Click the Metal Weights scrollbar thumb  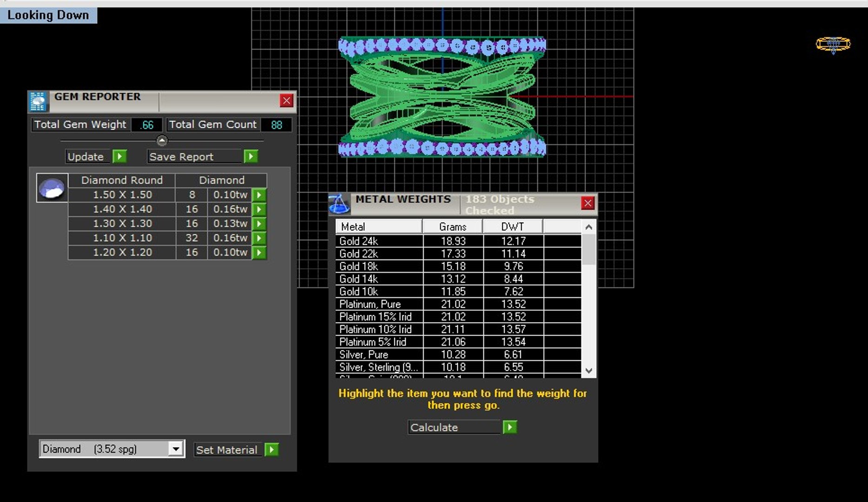tap(589, 249)
